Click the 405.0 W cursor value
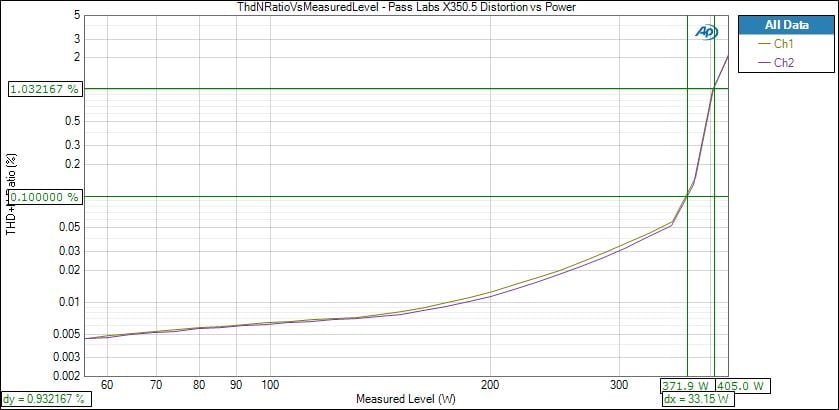This screenshot has height=410, width=839. coord(743,385)
